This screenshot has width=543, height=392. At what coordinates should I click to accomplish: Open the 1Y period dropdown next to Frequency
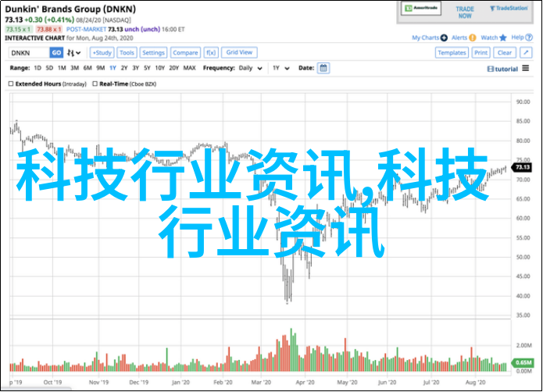280,68
